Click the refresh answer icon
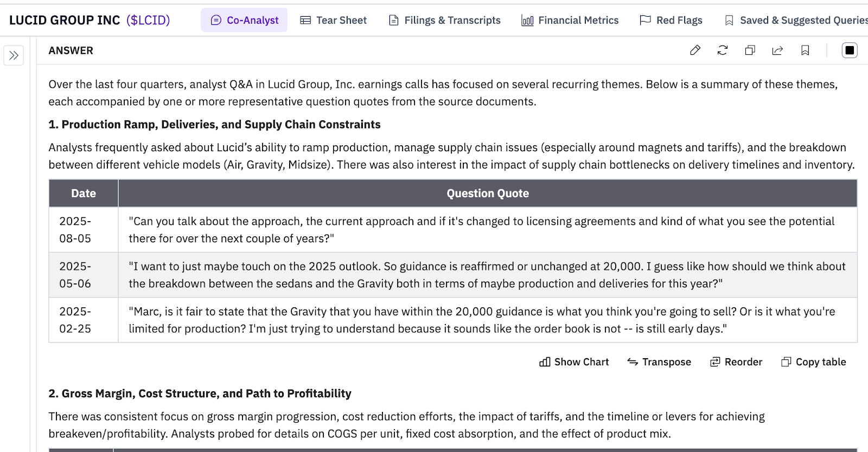This screenshot has height=452, width=868. [x=723, y=50]
